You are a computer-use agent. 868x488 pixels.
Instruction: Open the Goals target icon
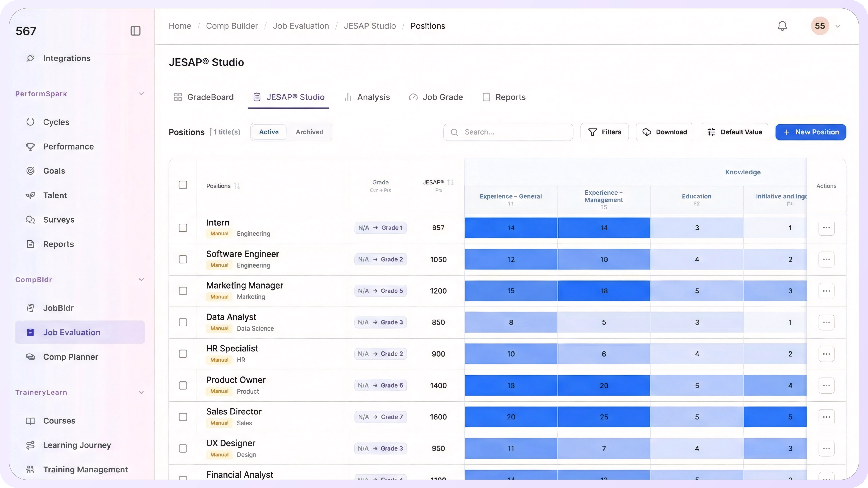click(x=30, y=171)
